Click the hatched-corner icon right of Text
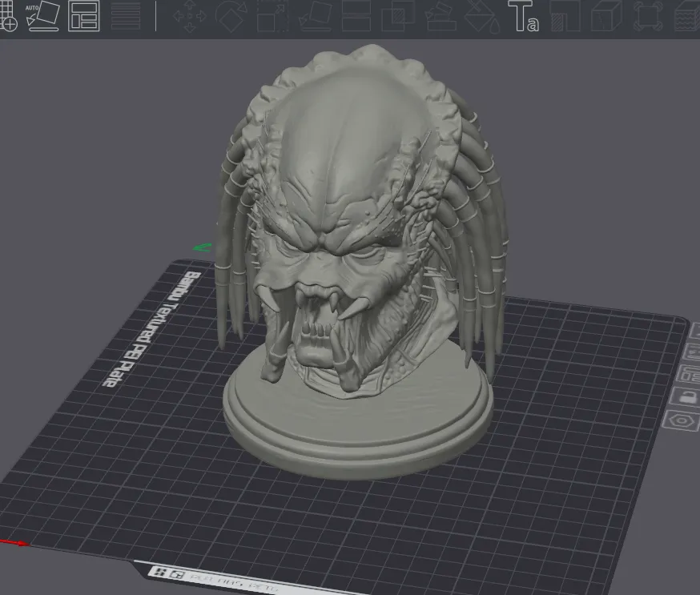 565,16
